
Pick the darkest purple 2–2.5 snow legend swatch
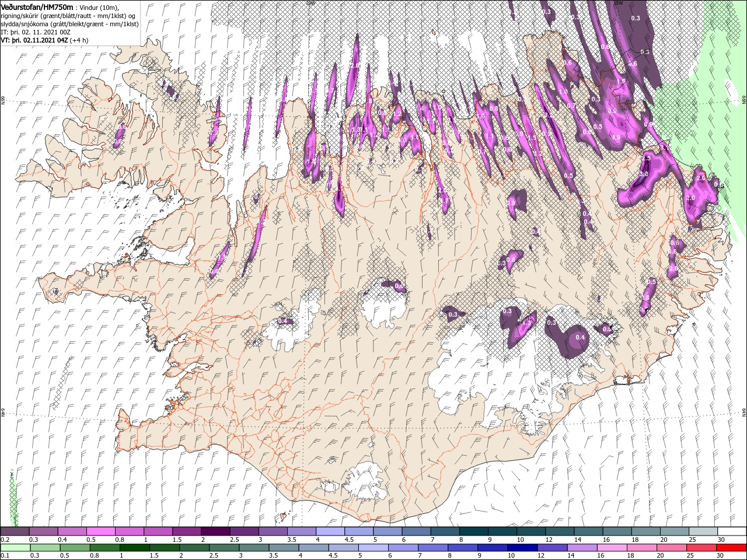tap(215, 531)
